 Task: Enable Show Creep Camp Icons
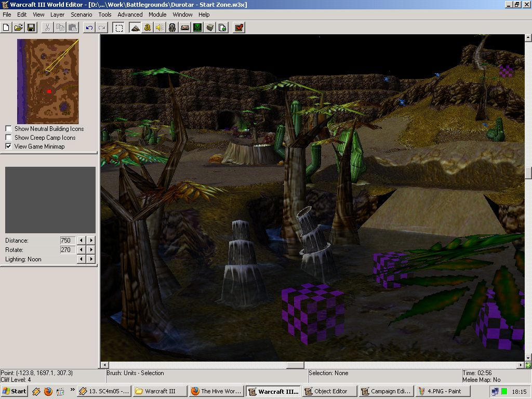coord(8,137)
